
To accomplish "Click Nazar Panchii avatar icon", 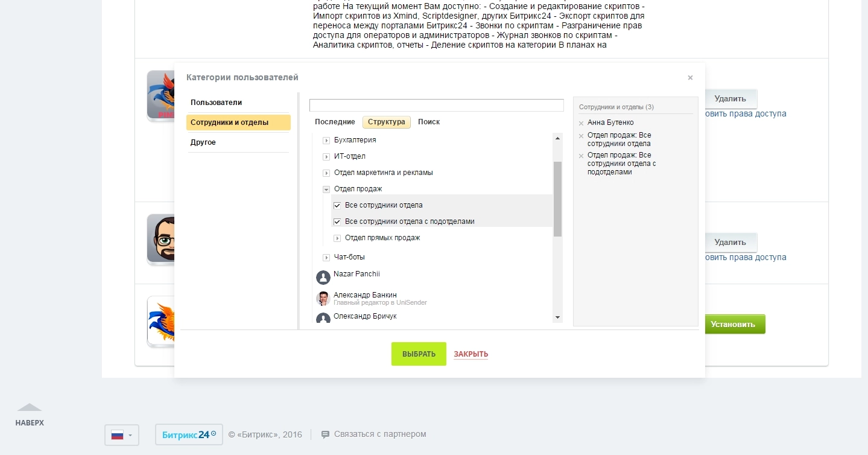I will click(x=323, y=277).
